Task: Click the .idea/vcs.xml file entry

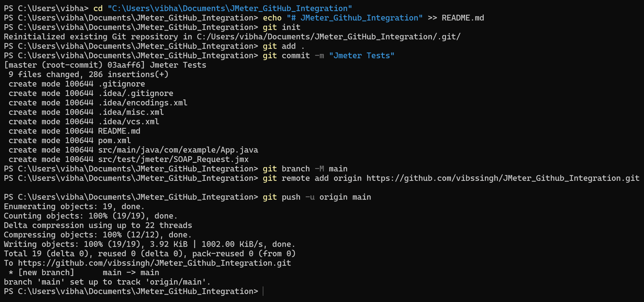Action: pos(129,121)
